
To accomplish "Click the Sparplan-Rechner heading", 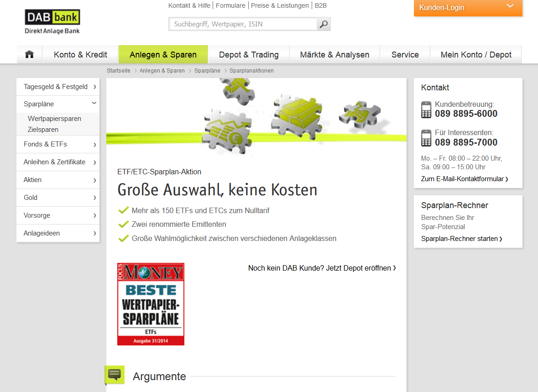I will 454,205.
